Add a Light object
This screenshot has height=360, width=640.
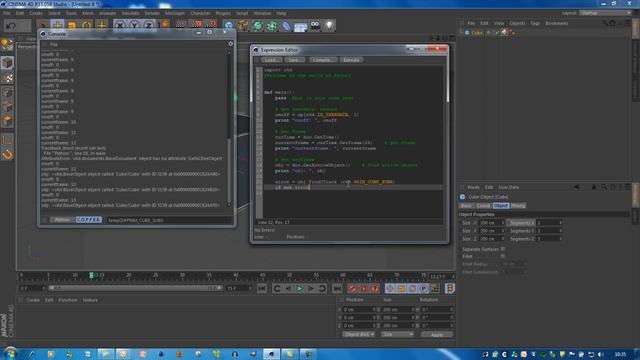pos(329,26)
